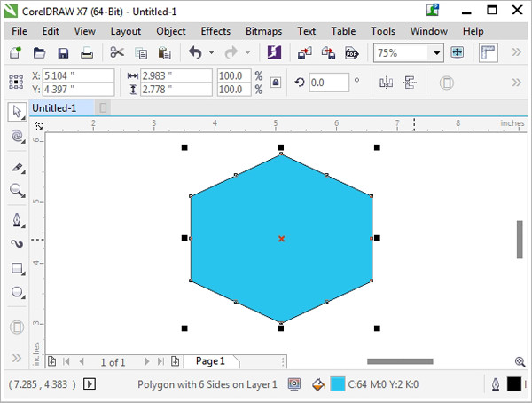
Task: Select the Pick tool
Action: (x=17, y=112)
